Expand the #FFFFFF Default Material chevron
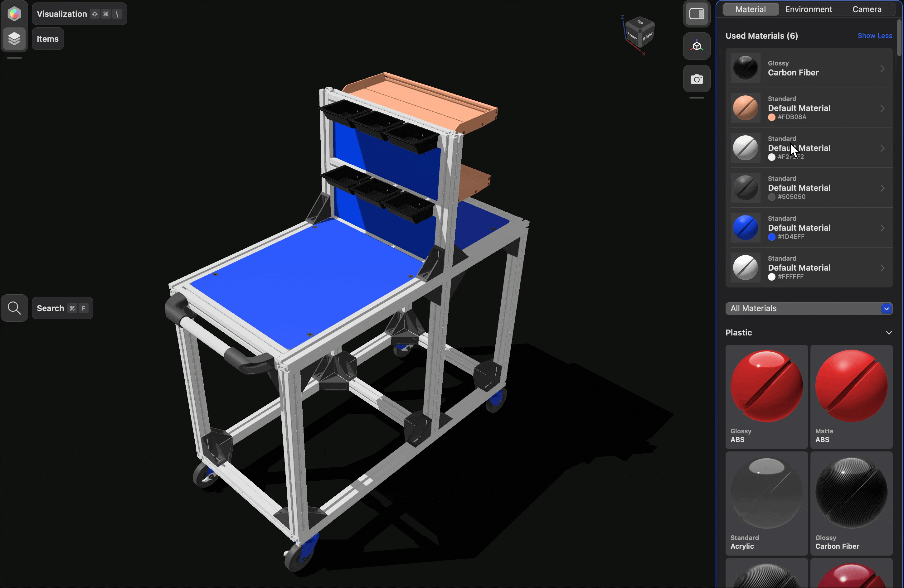 pos(882,268)
